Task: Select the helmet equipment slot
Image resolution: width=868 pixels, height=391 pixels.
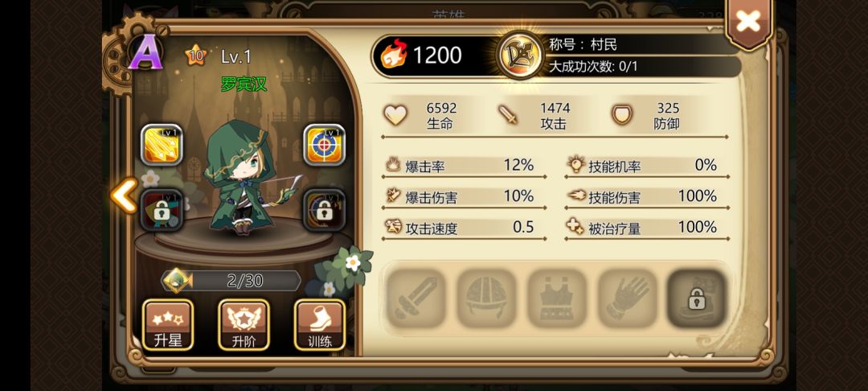Action: pyautogui.click(x=486, y=298)
